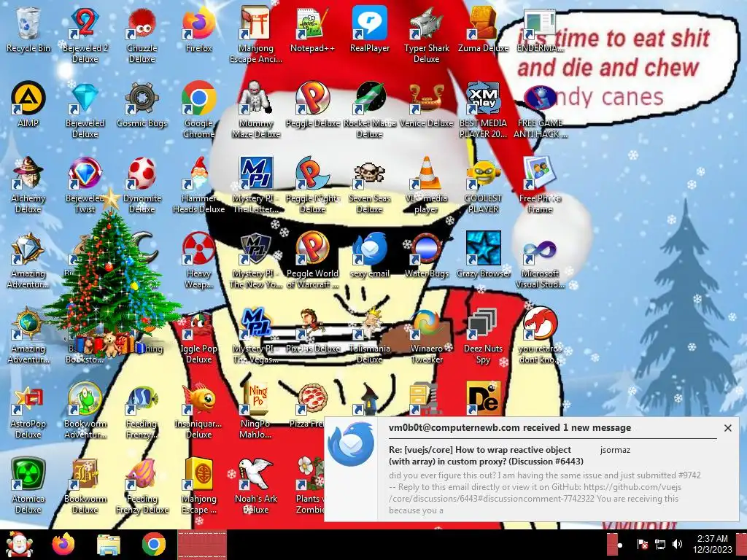The height and width of the screenshot is (560, 747).
Task: Select Bejeweled Twist shortcut
Action: tap(85, 184)
